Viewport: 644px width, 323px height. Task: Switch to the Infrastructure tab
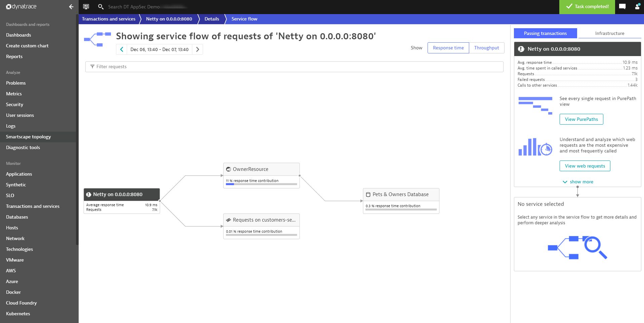click(609, 33)
